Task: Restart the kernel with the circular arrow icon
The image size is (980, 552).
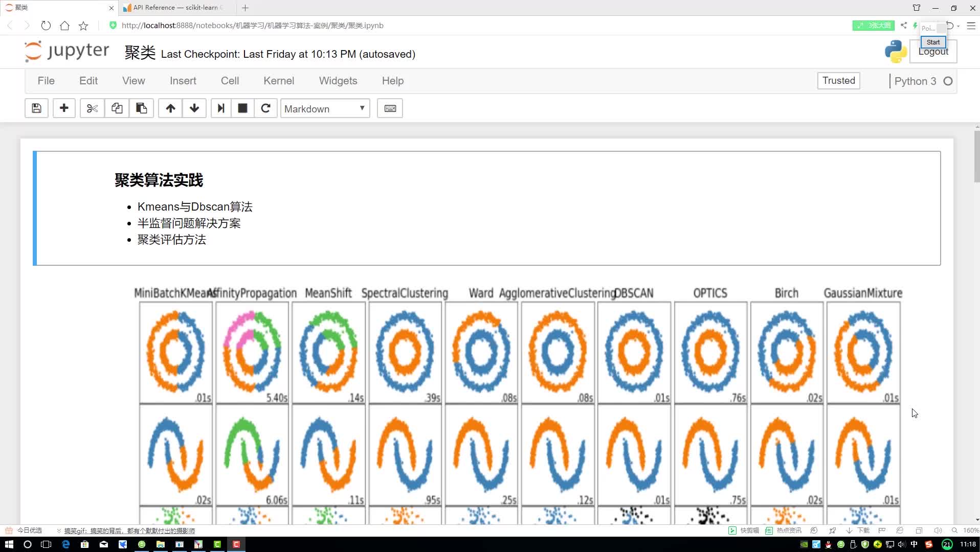Action: pyautogui.click(x=265, y=108)
